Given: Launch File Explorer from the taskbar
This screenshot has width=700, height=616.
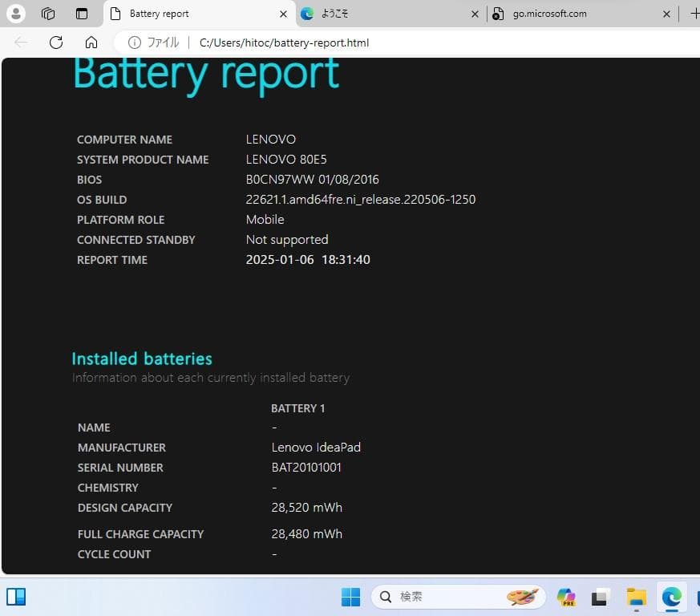Looking at the screenshot, I should point(636,597).
